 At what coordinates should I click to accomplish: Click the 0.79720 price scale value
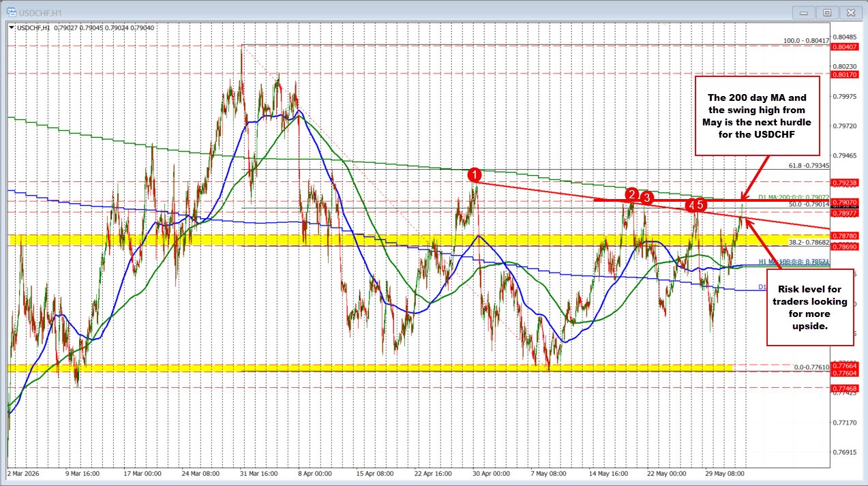(844, 126)
